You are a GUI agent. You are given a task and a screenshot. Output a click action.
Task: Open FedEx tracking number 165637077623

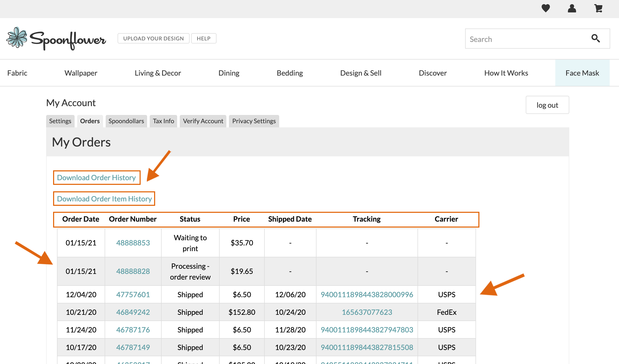tap(367, 312)
